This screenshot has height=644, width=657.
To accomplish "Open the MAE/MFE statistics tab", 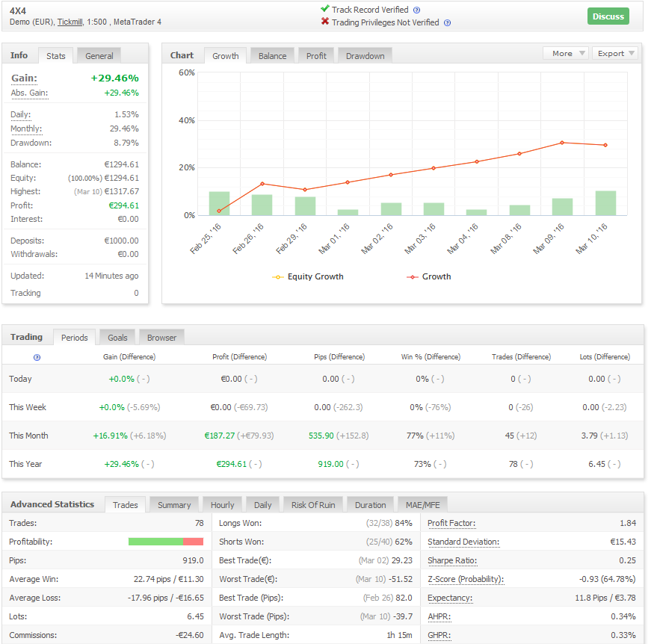I will pos(423,505).
